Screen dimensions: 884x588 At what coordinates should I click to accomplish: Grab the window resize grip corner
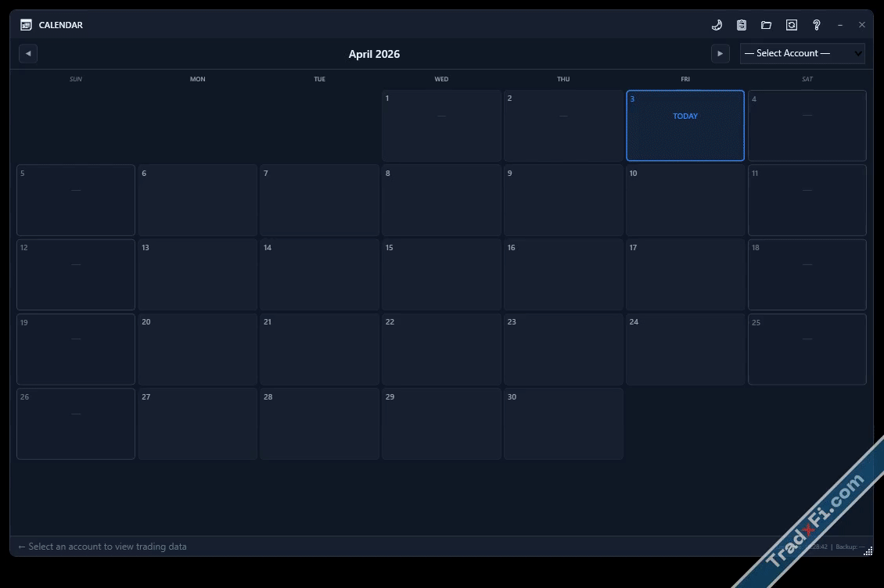(868, 551)
